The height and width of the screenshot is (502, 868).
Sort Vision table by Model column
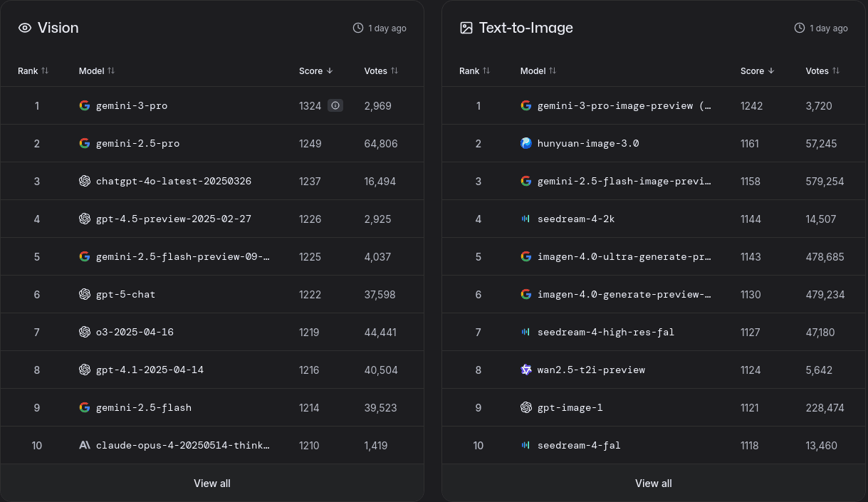coord(97,70)
